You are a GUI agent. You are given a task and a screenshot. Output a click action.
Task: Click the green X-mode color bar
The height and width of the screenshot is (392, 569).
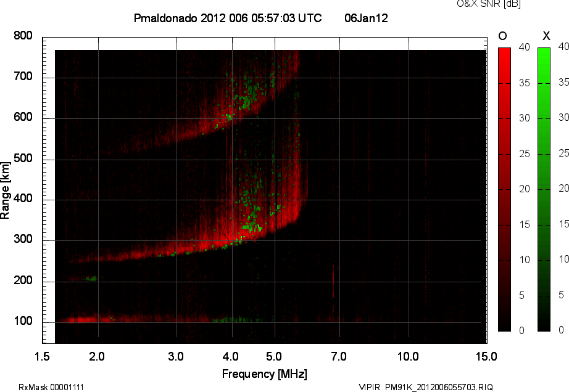544,189
